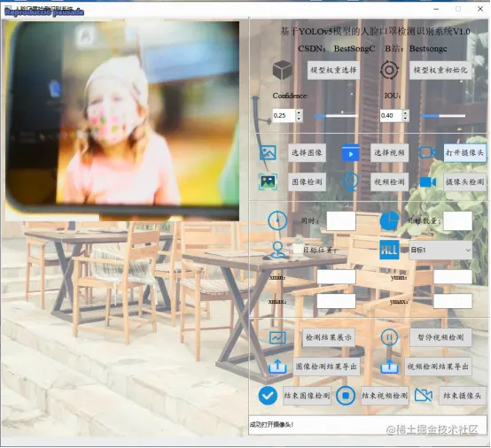Click the select image picture icon

pos(268,152)
